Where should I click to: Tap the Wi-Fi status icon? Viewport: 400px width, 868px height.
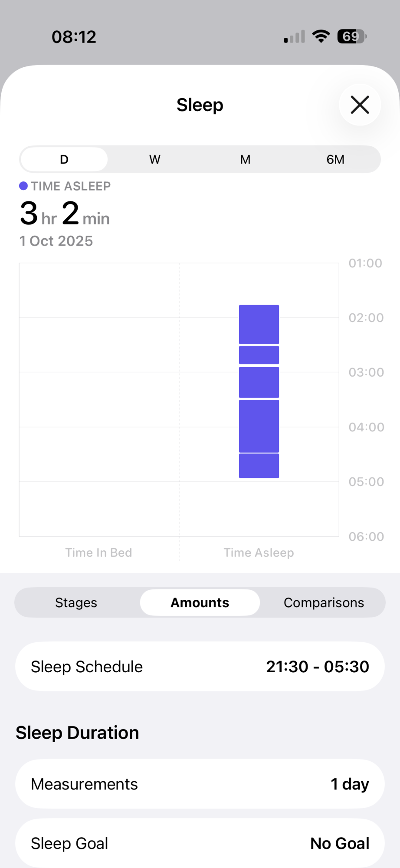click(x=321, y=36)
